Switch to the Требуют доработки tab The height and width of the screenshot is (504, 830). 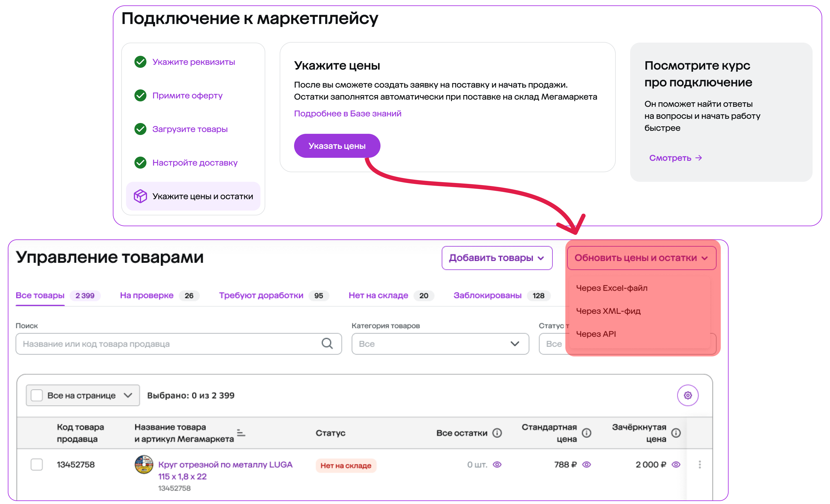(x=261, y=295)
